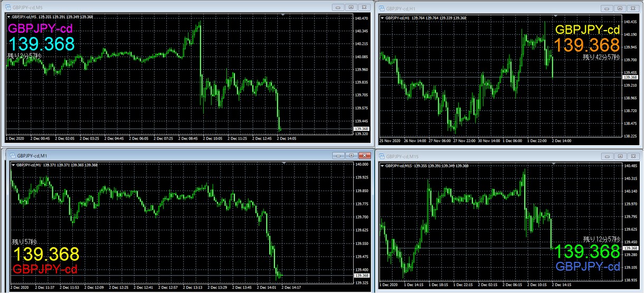Screen dimensions: 644x293
Task: Close the GBPJPY-cd,M5 chart window
Action: pyautogui.click(x=364, y=7)
